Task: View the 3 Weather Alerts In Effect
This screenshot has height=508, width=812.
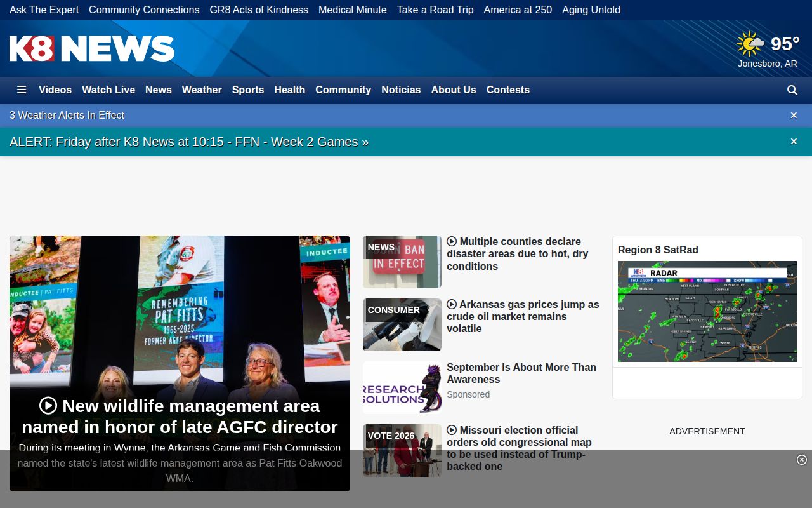Action: click(x=67, y=115)
